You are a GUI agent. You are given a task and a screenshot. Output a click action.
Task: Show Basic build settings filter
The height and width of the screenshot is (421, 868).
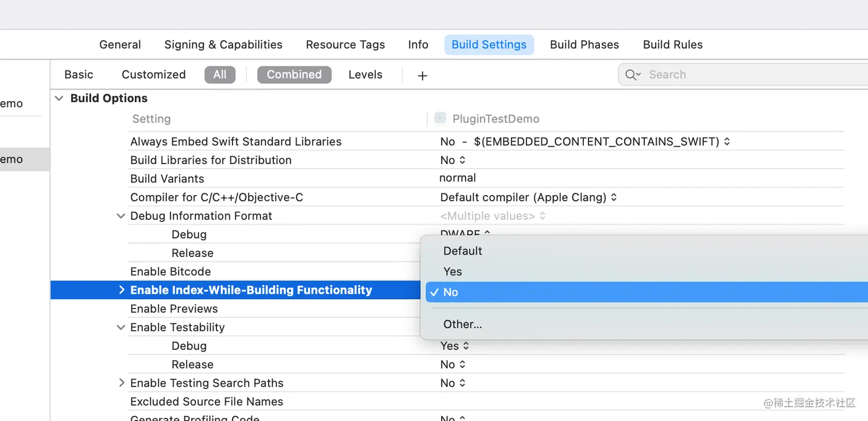click(79, 75)
